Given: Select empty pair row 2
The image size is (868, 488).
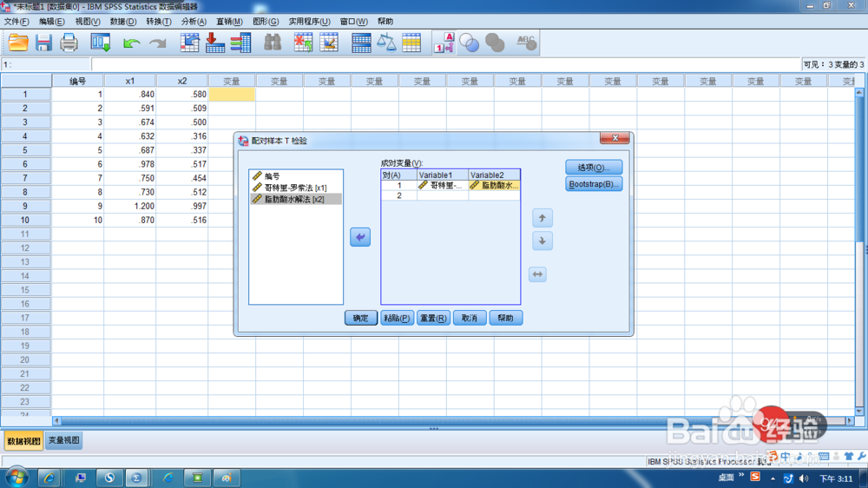Looking at the screenshot, I should tap(450, 195).
